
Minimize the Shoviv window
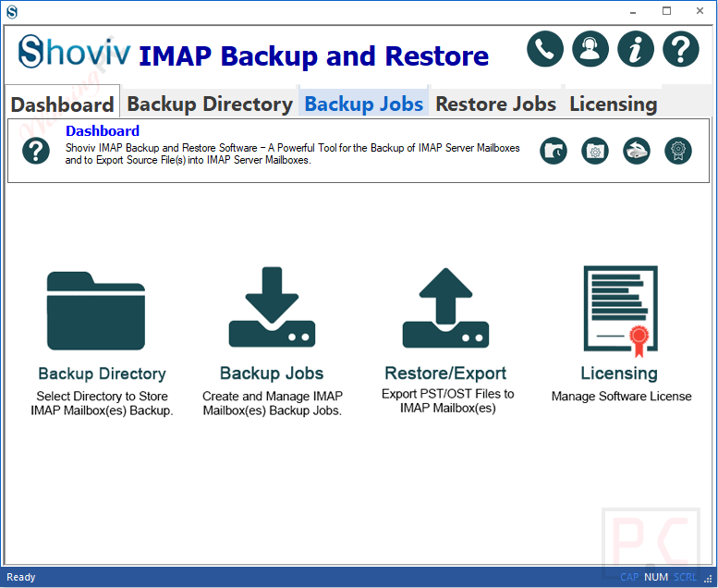[x=633, y=12]
